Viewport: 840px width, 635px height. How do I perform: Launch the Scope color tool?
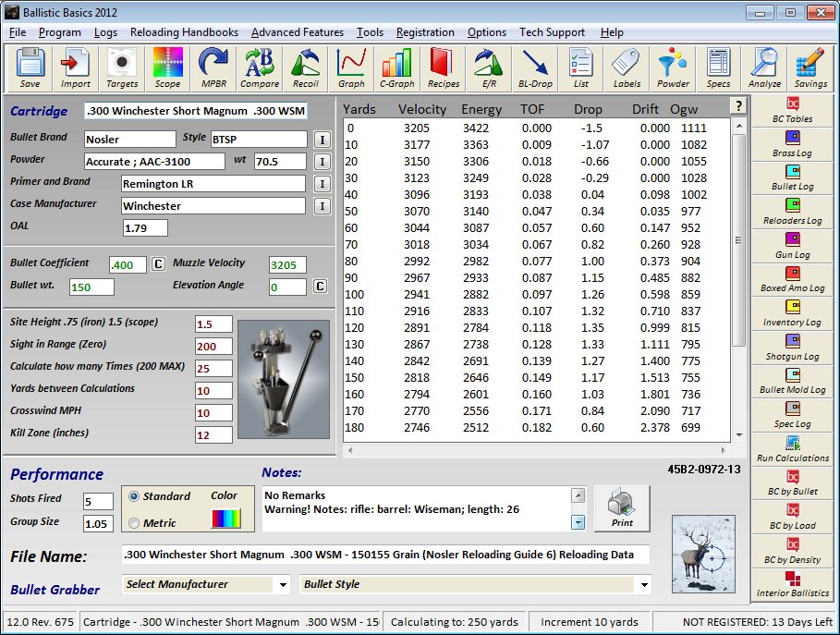pos(167,68)
